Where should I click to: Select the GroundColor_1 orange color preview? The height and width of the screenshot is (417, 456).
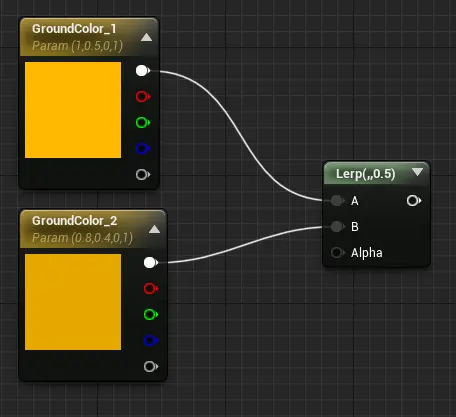click(x=73, y=110)
